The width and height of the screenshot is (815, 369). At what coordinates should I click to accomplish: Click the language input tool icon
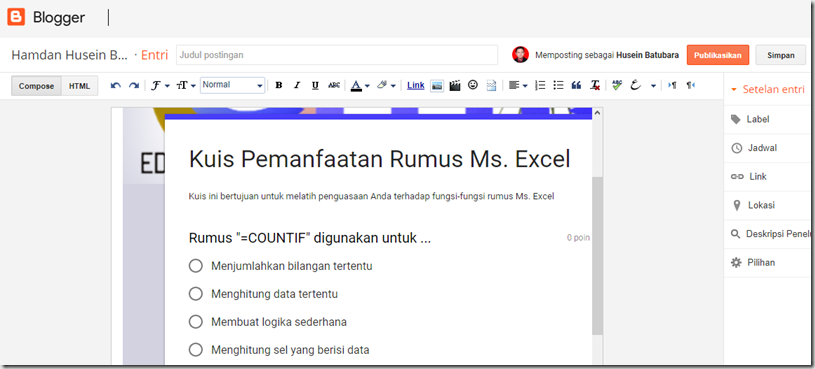pos(635,86)
